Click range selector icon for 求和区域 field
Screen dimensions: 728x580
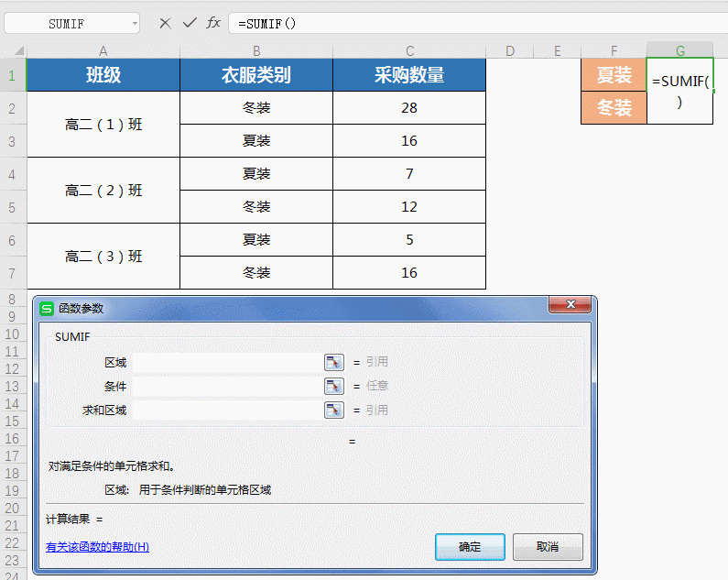click(334, 410)
